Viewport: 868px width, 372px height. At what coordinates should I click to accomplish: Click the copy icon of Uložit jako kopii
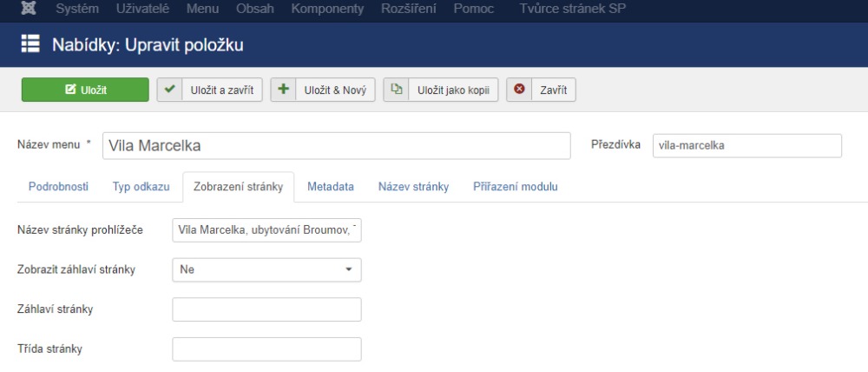point(397,90)
